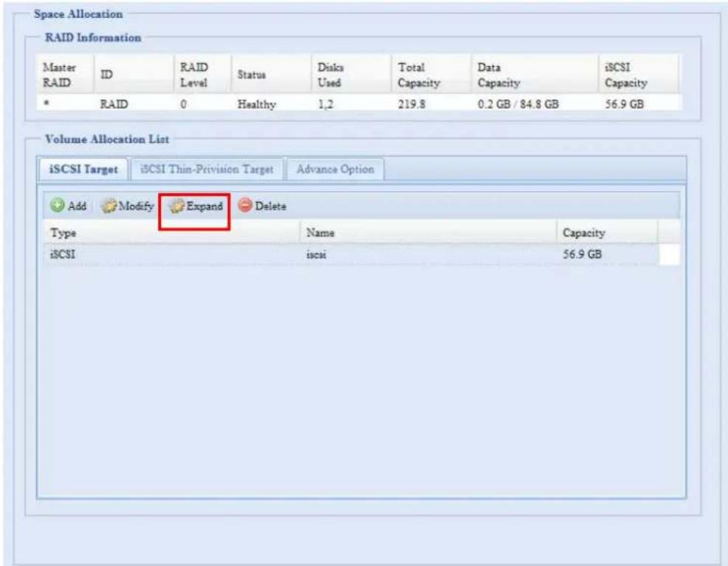Click the iSCSI Capacity column header
Viewport: 728px width, 566px height.
click(639, 75)
